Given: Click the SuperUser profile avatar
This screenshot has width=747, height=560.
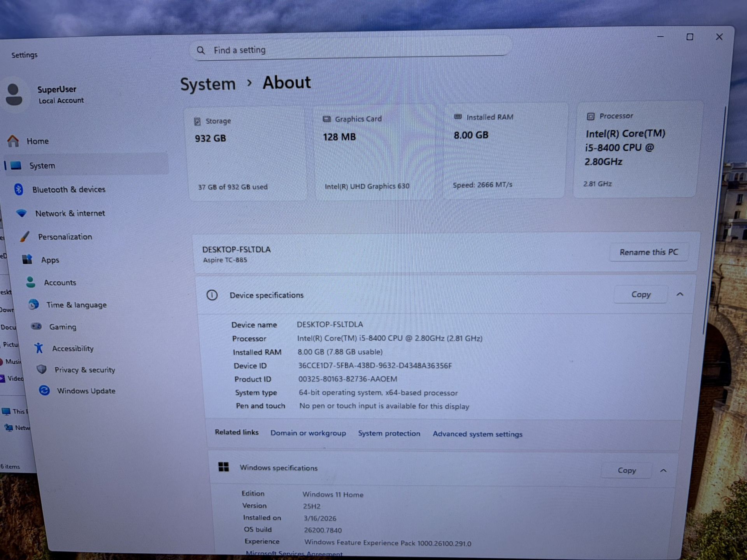Looking at the screenshot, I should (14, 94).
